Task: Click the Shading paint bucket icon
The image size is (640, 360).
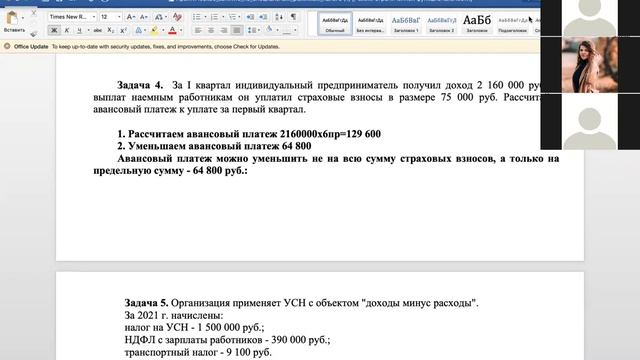Action: click(269, 30)
